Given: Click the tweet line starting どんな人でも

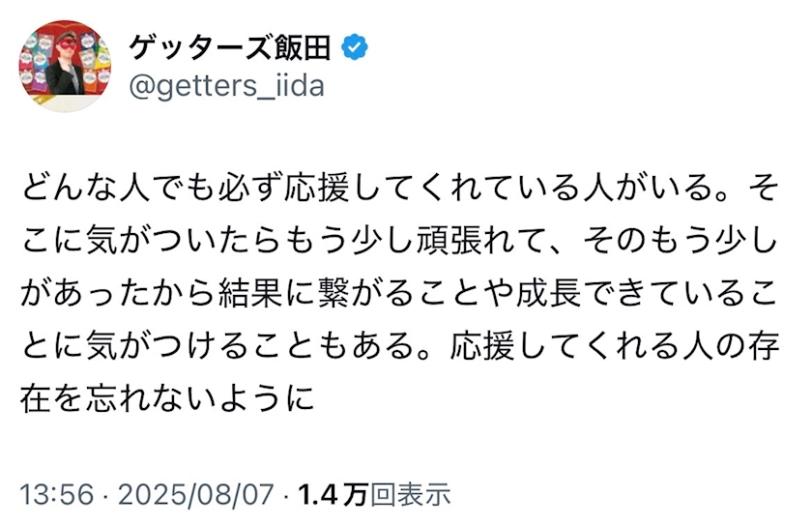Looking at the screenshot, I should click(x=400, y=188).
